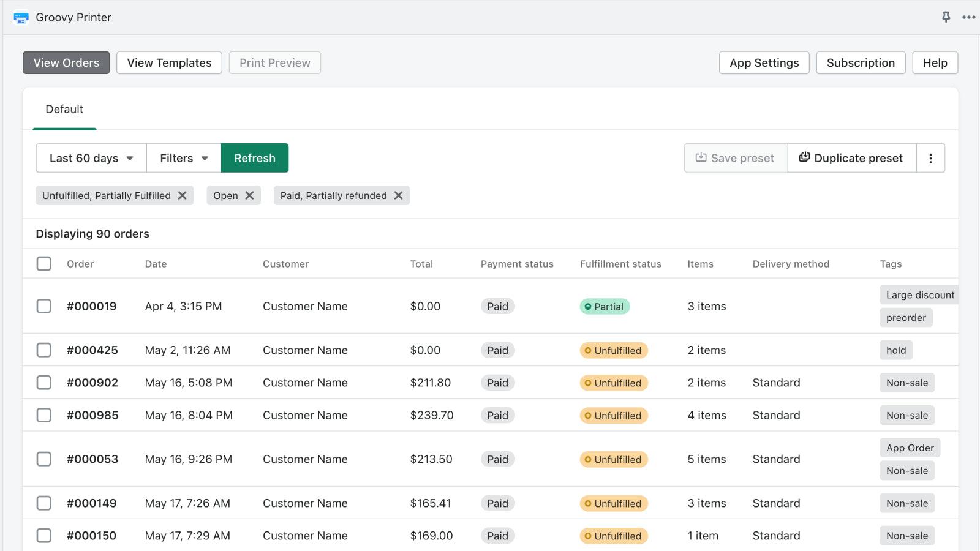The height and width of the screenshot is (551, 980).
Task: Open the three-dot app menu in header
Action: pyautogui.click(x=968, y=17)
